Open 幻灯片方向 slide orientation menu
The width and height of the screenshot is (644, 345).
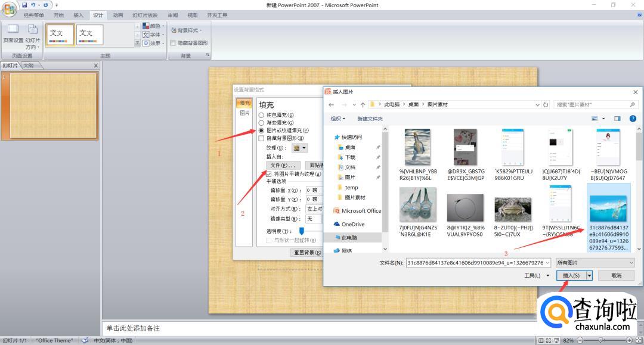(32, 37)
